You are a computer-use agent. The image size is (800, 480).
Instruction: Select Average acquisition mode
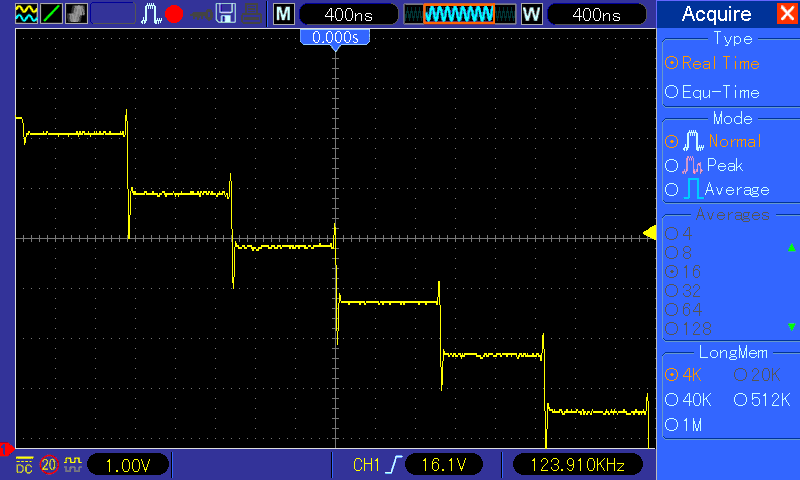pyautogui.click(x=717, y=190)
